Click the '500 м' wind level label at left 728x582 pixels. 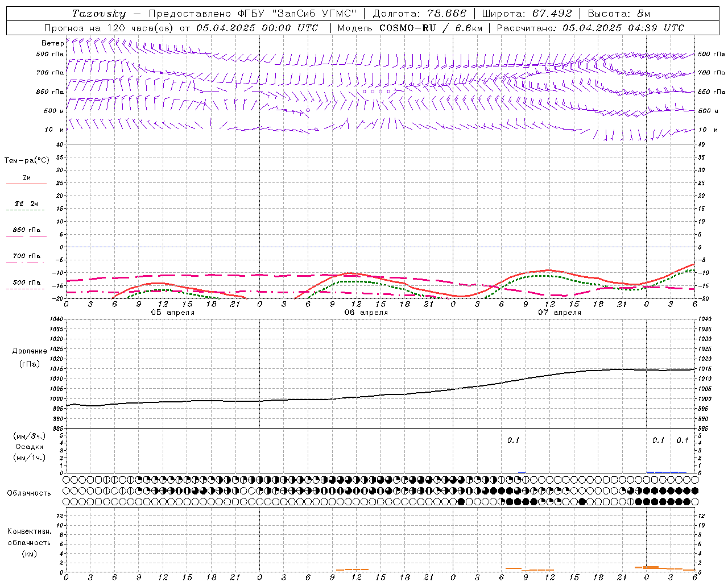pos(54,111)
